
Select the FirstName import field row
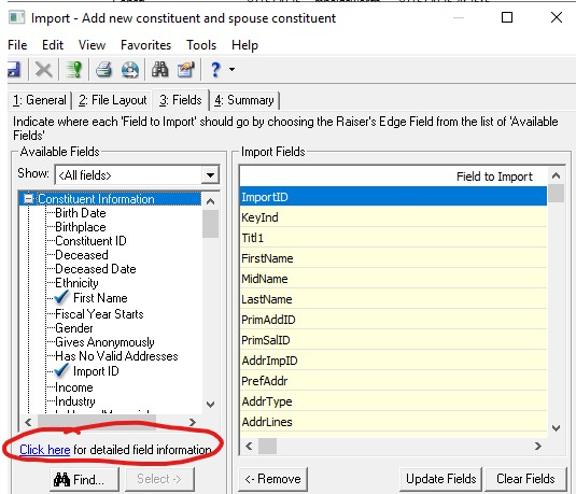click(393, 258)
